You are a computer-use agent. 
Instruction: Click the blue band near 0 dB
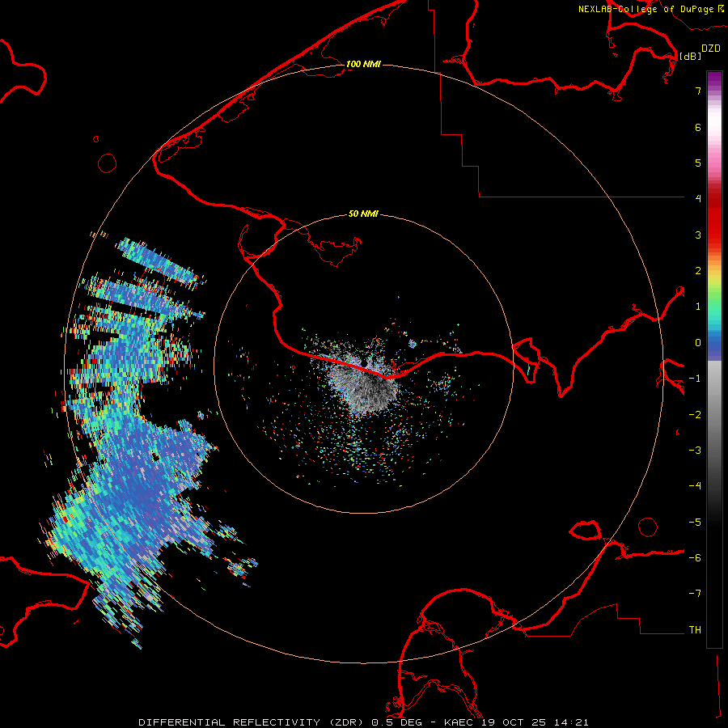tap(714, 346)
